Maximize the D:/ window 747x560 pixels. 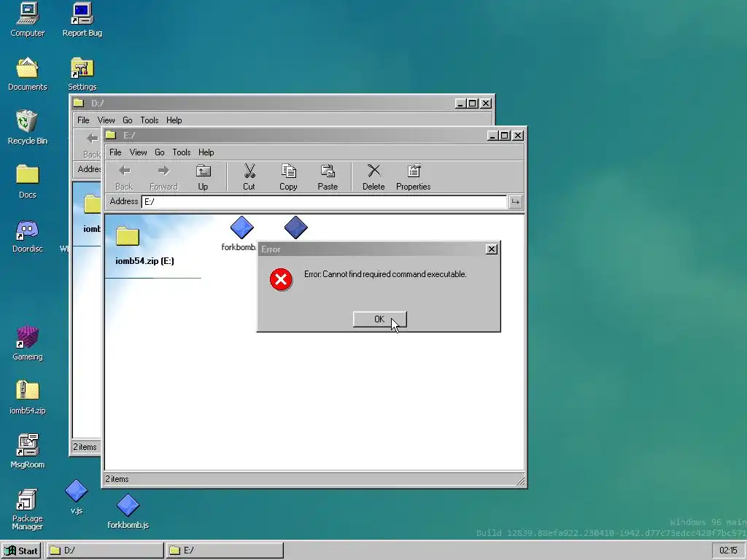473,104
